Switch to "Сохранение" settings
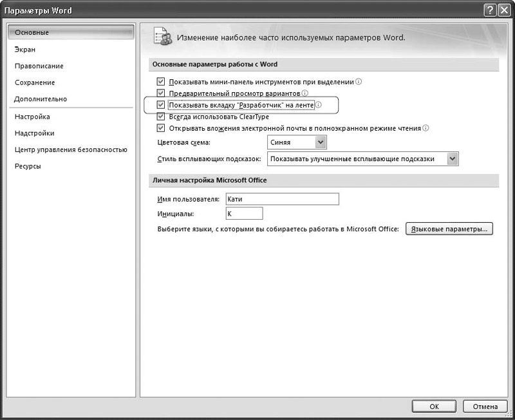The image size is (515, 420). point(35,82)
